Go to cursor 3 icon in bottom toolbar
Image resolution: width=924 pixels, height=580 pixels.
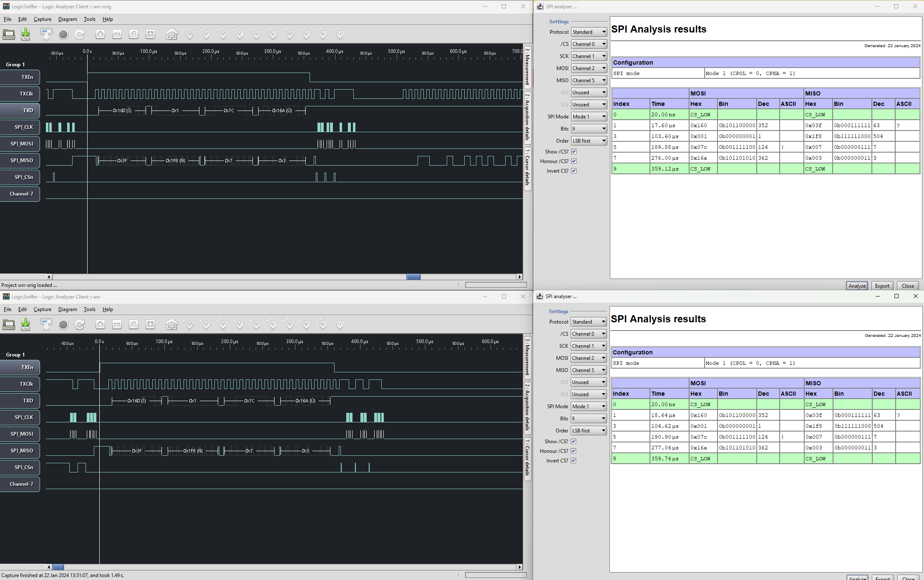[223, 324]
